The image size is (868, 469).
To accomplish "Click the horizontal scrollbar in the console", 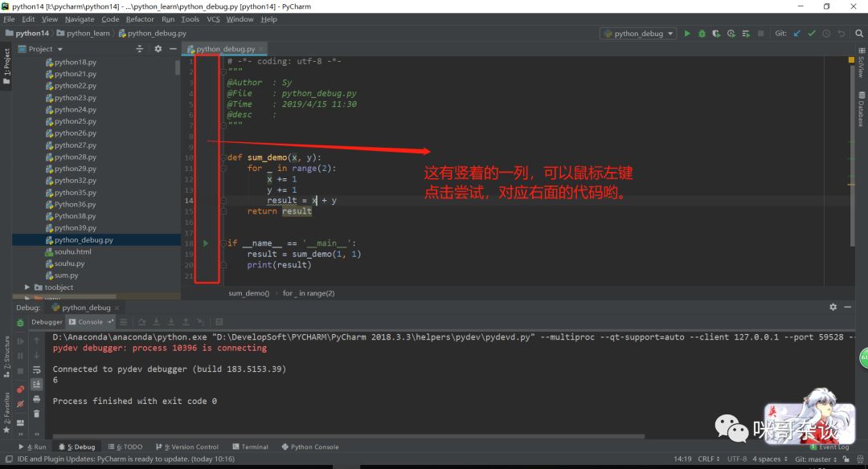I will 349,436.
